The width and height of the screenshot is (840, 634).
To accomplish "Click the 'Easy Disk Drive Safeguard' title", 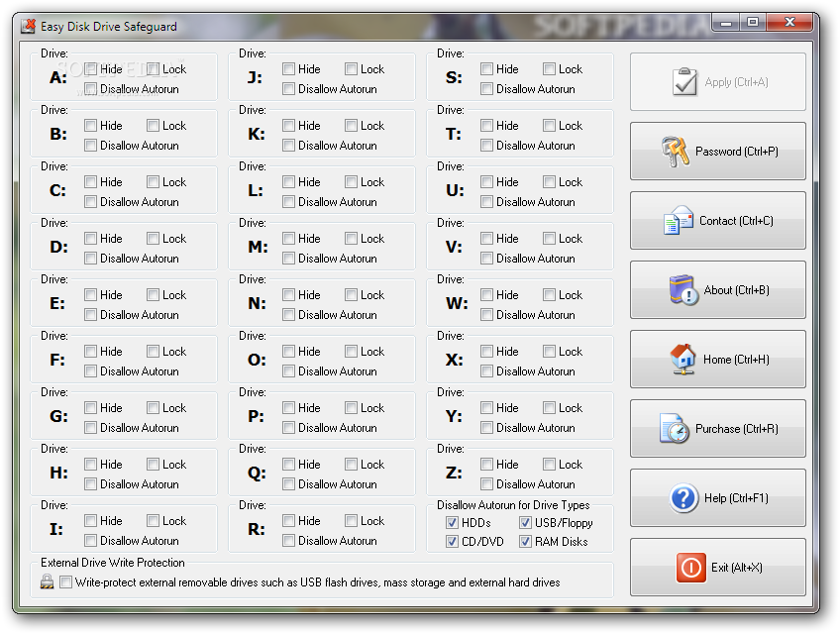I will [x=109, y=27].
